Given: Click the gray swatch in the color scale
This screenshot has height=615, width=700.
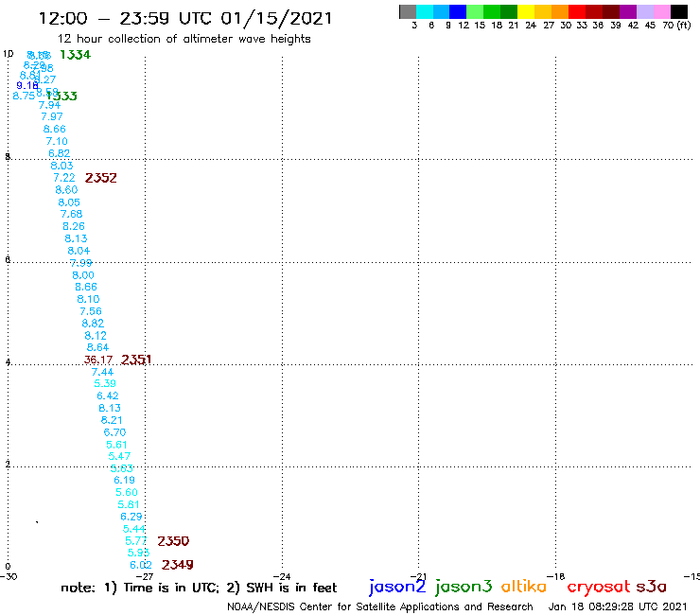Looking at the screenshot, I should 408,11.
